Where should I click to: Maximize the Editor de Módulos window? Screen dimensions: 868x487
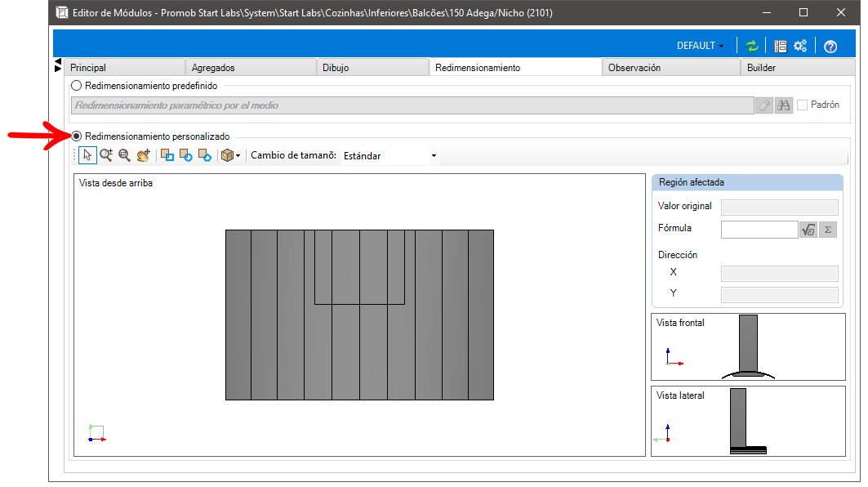pos(803,12)
